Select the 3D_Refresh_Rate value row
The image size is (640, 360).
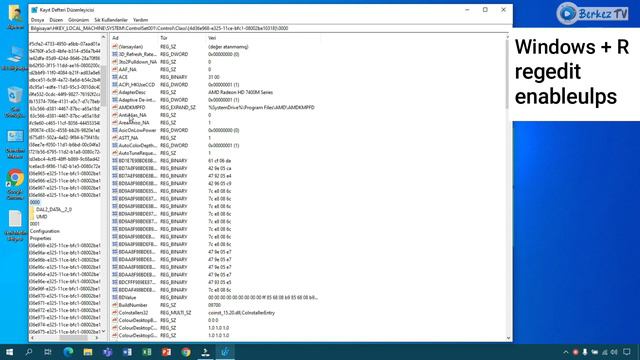pos(138,54)
